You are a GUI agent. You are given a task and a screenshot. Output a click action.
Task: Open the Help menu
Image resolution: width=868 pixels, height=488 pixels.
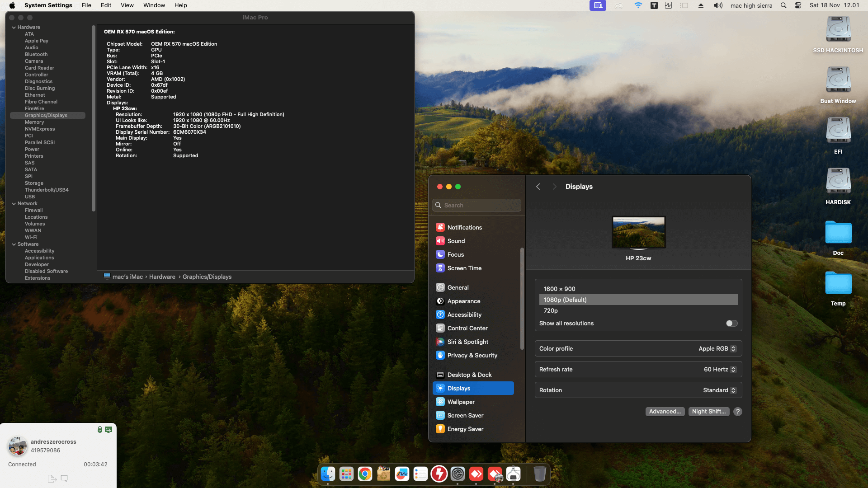point(181,5)
